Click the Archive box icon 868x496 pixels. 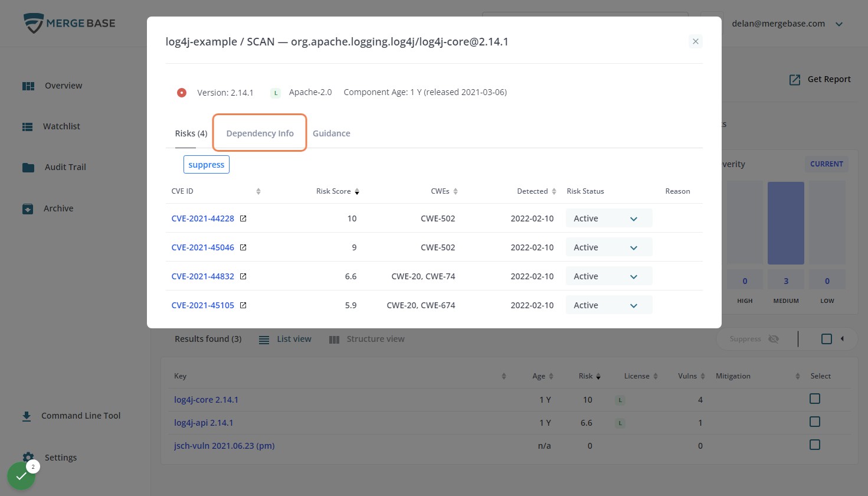[28, 209]
